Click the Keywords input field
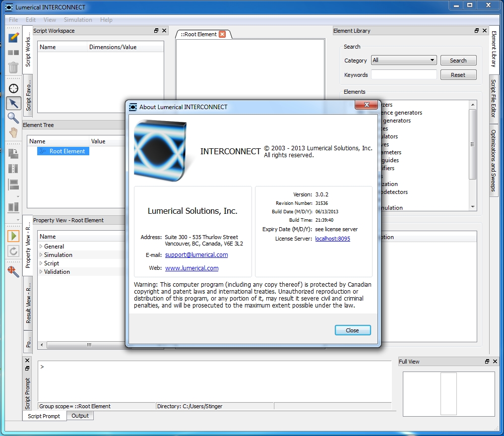This screenshot has height=436, width=504. click(404, 75)
